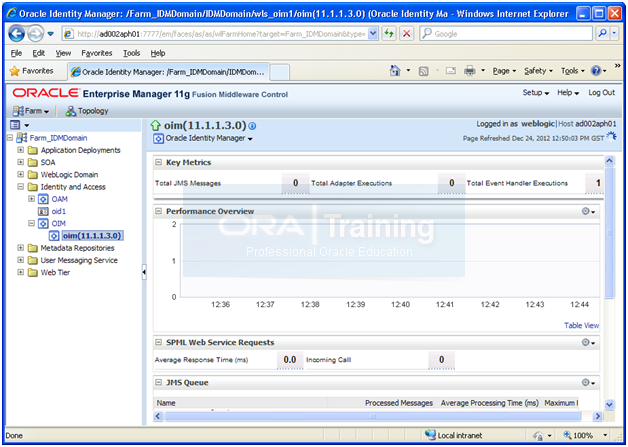Select Farm_IDMDomain in the tree
Screen dimensions: 628x447
click(58, 138)
